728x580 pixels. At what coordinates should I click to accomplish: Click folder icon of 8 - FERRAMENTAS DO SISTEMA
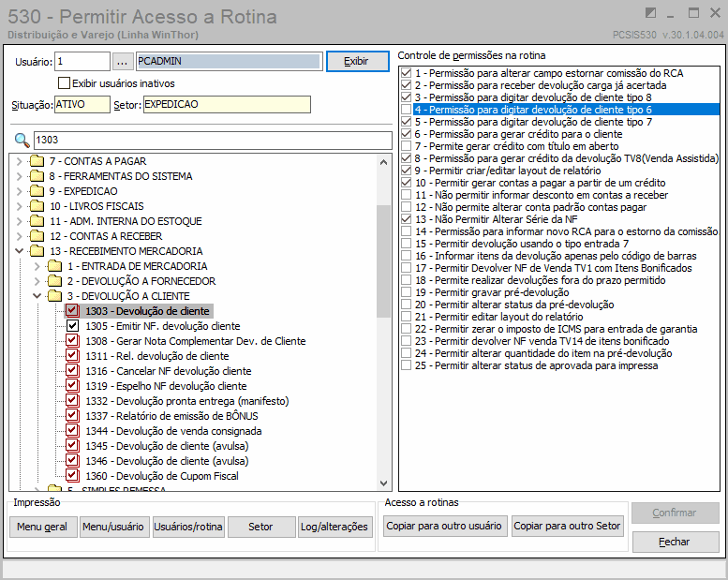pos(37,176)
